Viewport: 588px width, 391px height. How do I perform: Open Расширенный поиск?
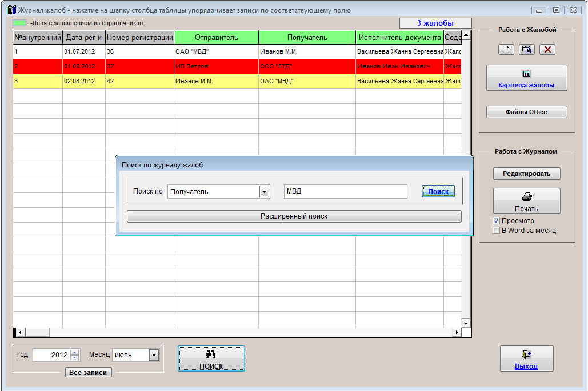click(x=294, y=216)
